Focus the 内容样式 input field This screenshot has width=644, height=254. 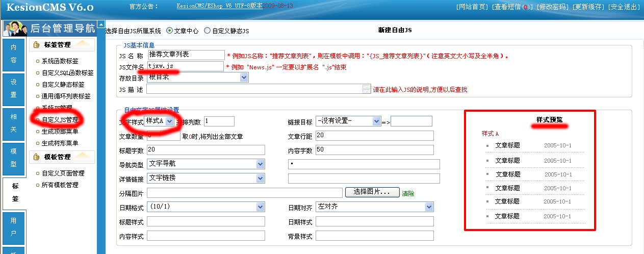[206, 236]
